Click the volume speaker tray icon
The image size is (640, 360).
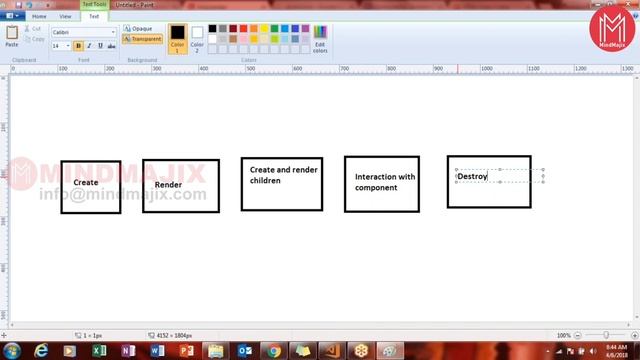(x=593, y=351)
